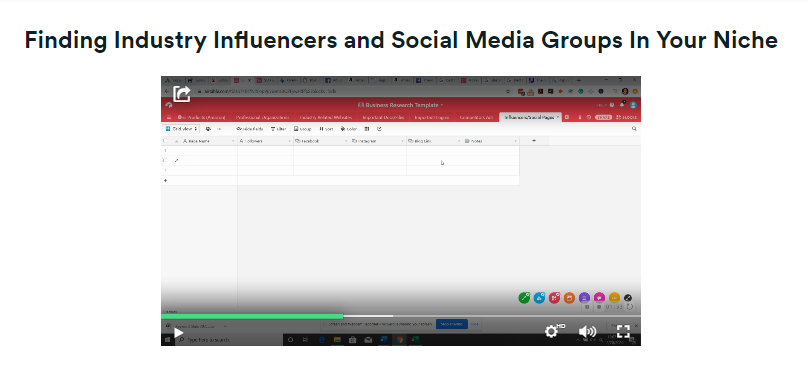
Task: Switch to the Professional Organizations tab
Action: click(262, 118)
